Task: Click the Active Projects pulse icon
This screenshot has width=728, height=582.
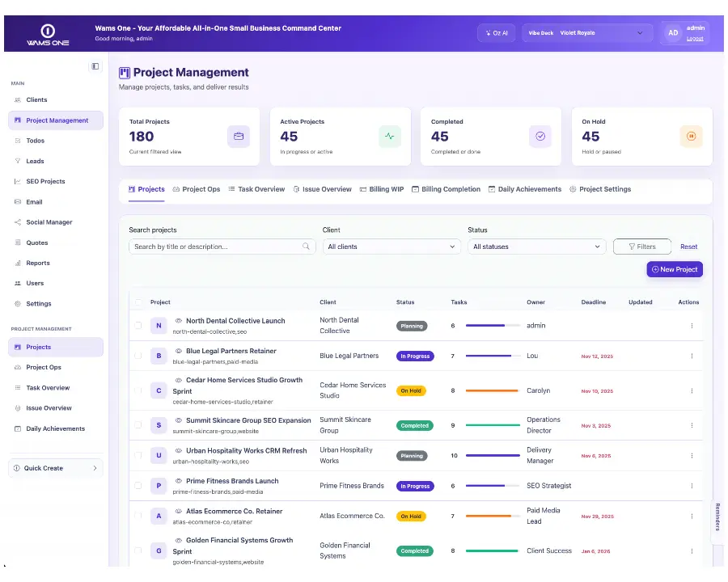Action: click(x=390, y=137)
